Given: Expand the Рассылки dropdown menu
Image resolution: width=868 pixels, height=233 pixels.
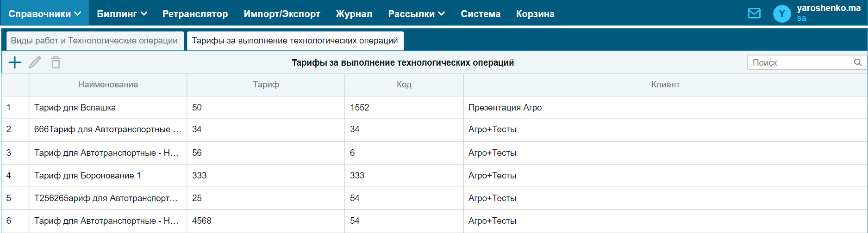Looking at the screenshot, I should click(416, 14).
